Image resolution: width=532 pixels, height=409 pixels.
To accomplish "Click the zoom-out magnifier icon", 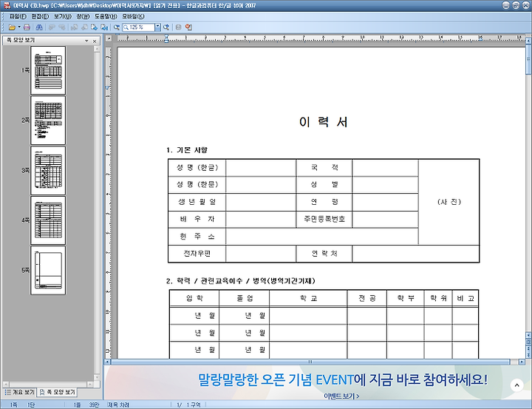I will coord(117,27).
